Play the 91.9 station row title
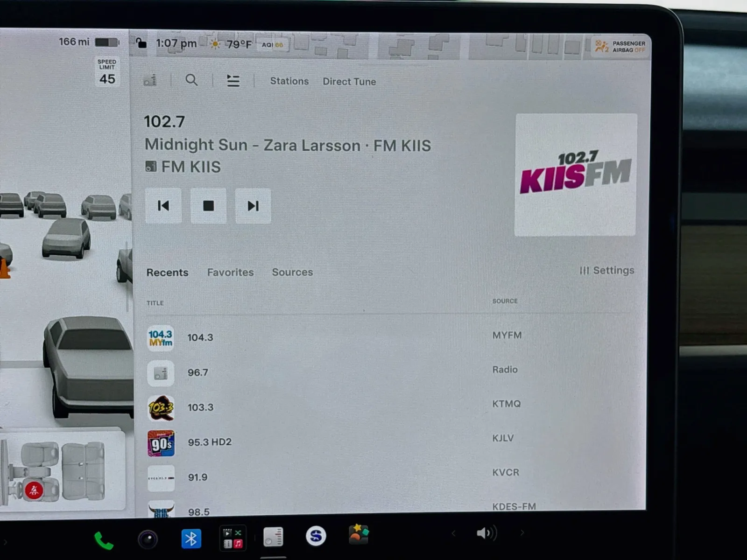747x560 pixels. click(x=198, y=477)
